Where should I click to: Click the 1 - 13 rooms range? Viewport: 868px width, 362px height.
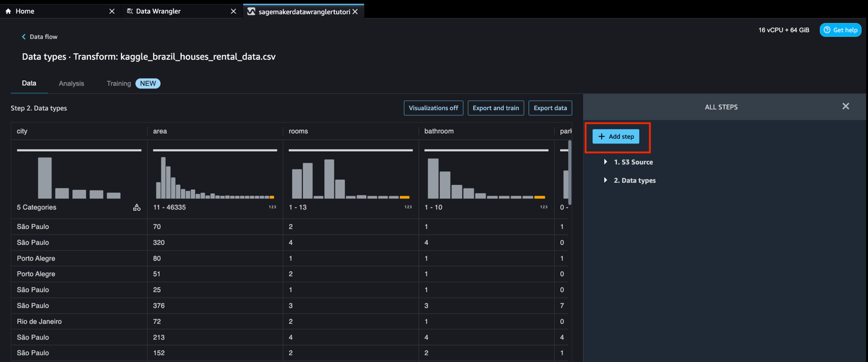click(298, 207)
